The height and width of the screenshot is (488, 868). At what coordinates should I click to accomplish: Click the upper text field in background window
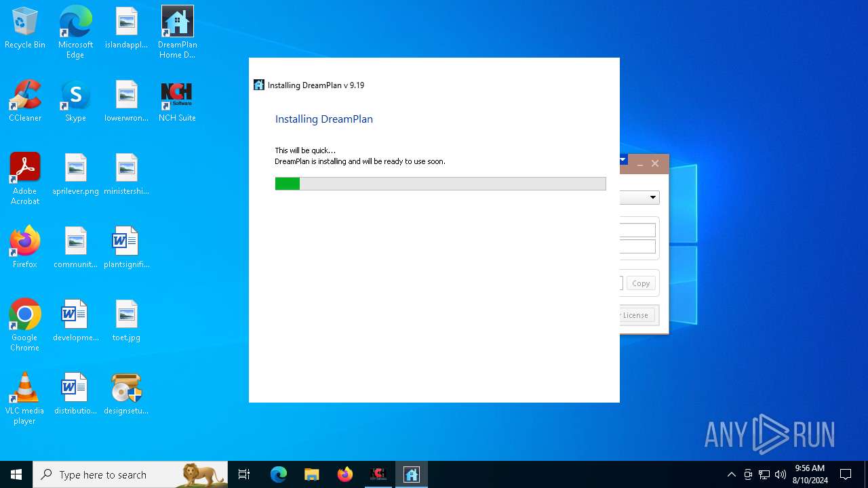coord(637,230)
